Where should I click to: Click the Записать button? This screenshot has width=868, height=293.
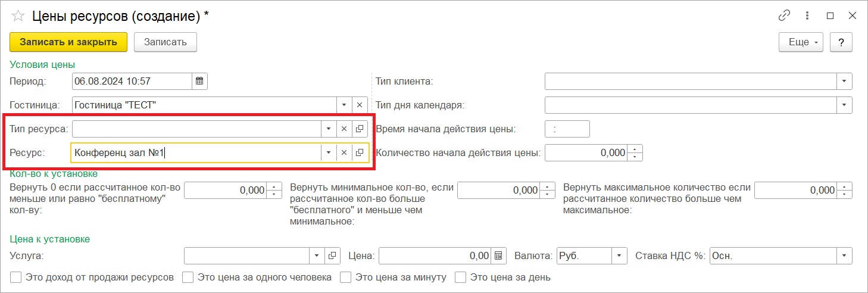[x=166, y=42]
